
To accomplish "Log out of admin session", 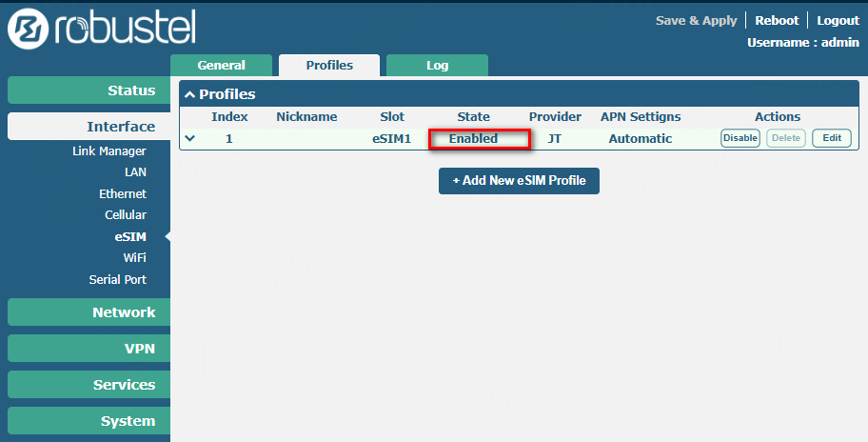I will click(838, 20).
